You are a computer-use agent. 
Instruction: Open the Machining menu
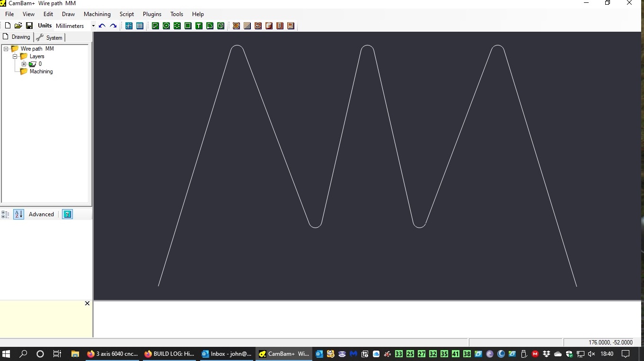tap(97, 14)
